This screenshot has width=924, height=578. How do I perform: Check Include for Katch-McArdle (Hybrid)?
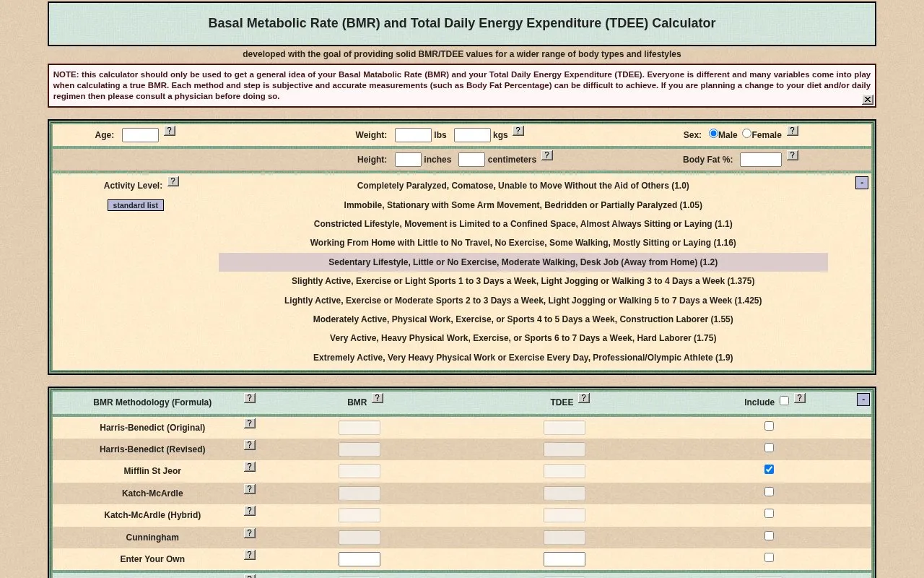pyautogui.click(x=769, y=514)
